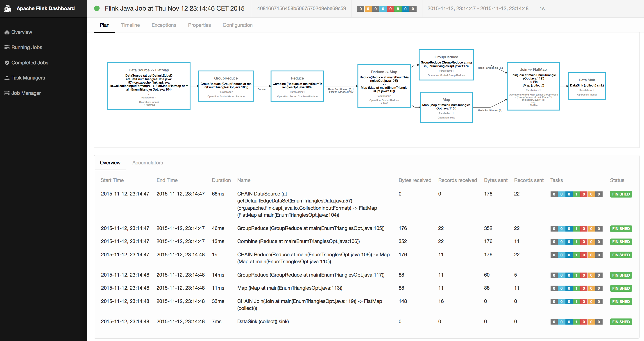644x341 pixels.
Task: Click the Job Manager server icon
Action: (7, 93)
